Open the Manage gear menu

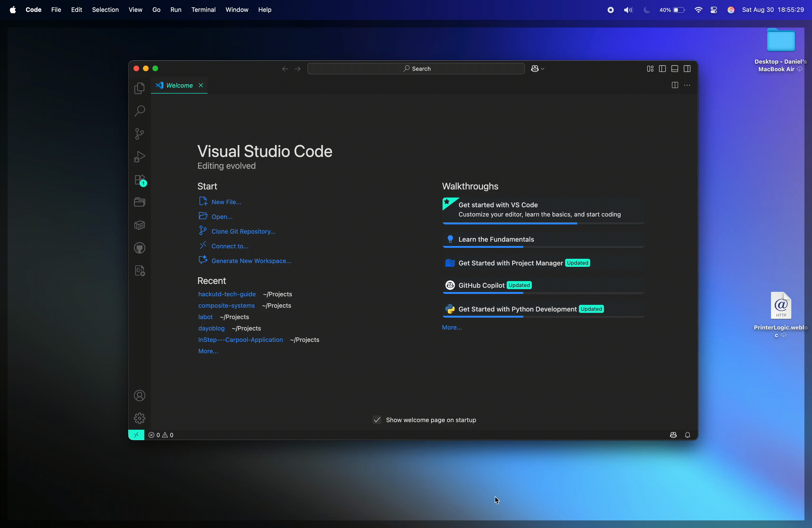140,418
